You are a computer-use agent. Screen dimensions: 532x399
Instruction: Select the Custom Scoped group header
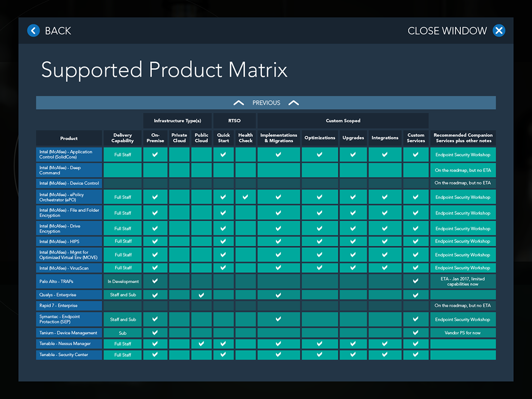click(343, 121)
